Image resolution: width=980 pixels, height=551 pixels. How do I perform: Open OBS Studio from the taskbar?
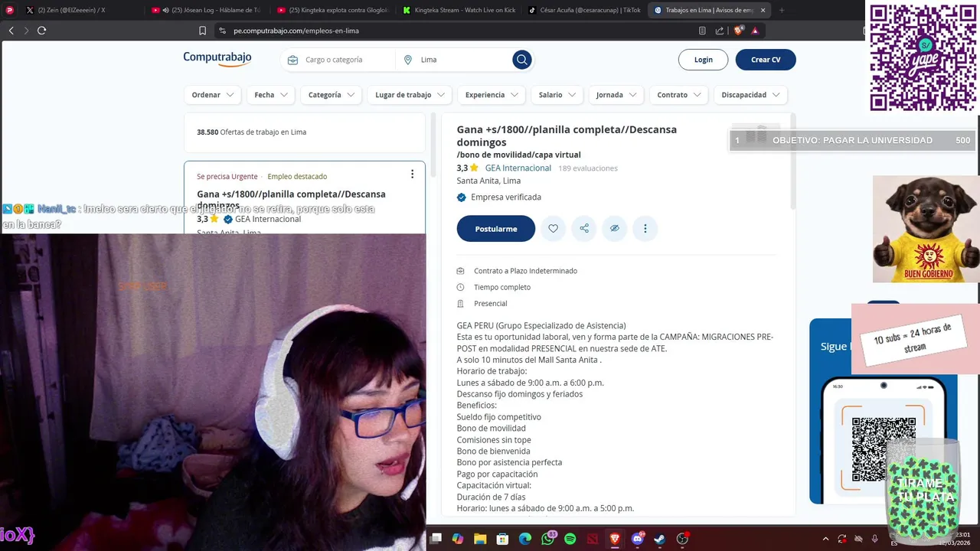tap(682, 539)
